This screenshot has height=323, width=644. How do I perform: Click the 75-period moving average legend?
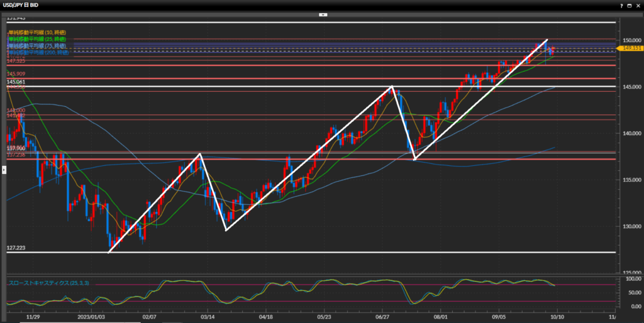click(36, 46)
